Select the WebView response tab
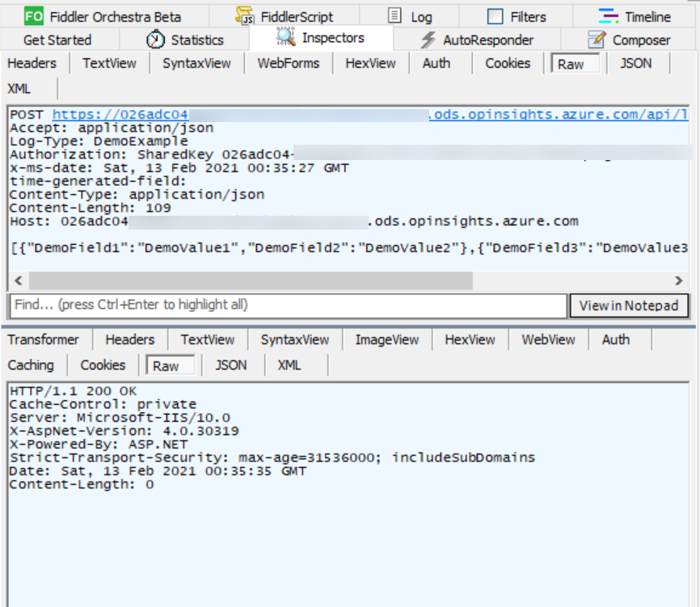 coord(547,339)
